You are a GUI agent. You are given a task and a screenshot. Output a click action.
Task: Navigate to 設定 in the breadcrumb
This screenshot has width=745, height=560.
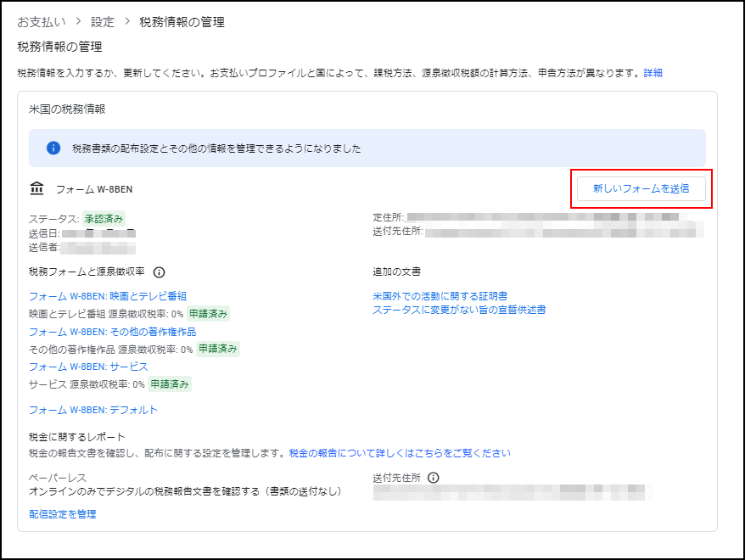102,21
